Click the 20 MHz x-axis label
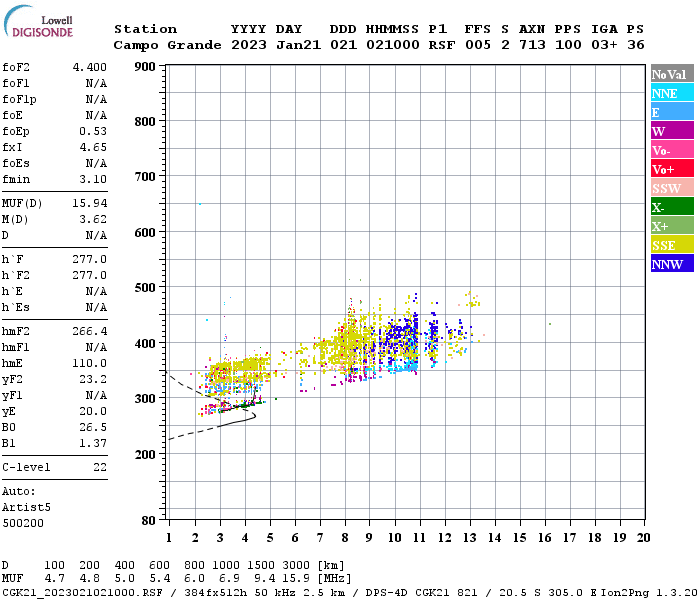Image resolution: width=700 pixels, height=600 pixels. 643,538
